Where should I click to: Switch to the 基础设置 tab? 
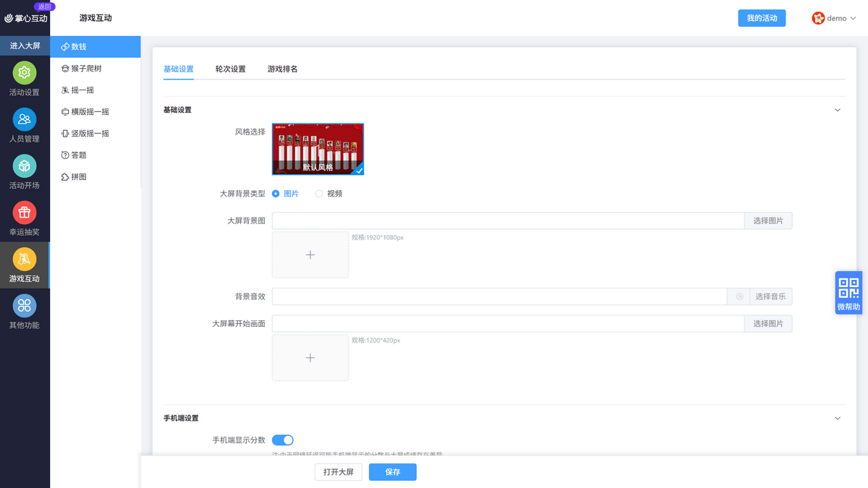point(179,69)
